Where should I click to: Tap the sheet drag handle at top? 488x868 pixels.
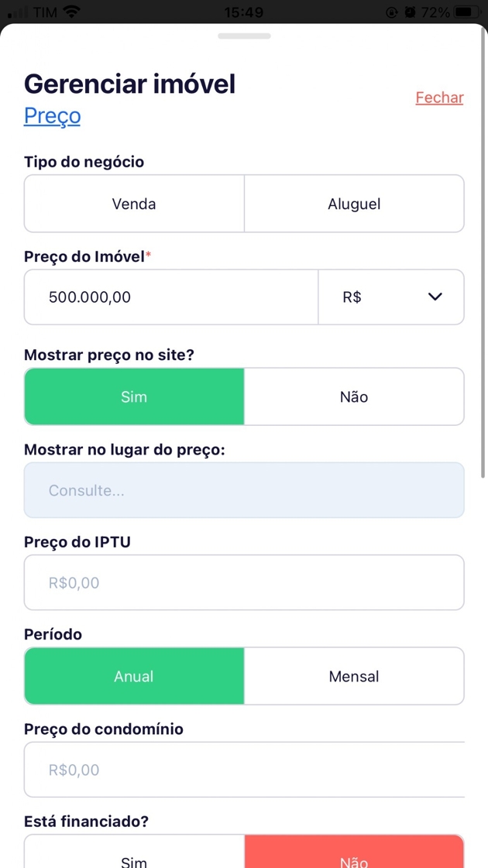point(244,36)
